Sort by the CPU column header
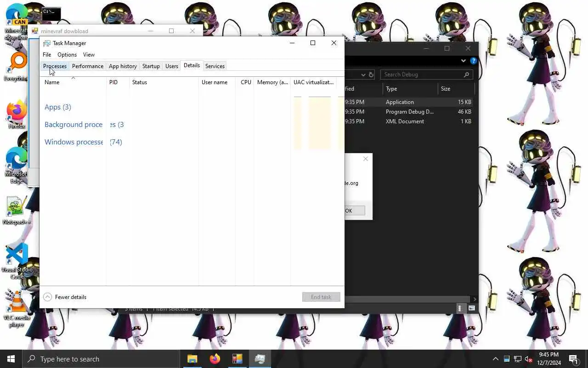Viewport: 588px width, 368px height. (245, 82)
